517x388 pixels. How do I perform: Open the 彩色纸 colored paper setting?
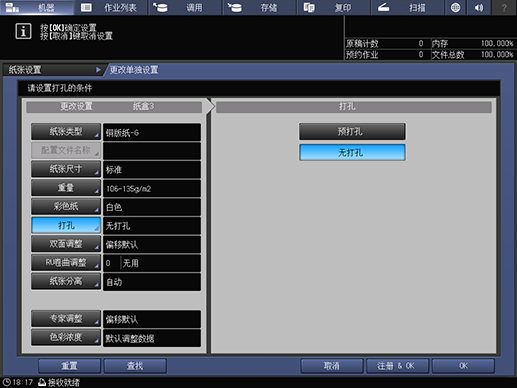[66, 206]
